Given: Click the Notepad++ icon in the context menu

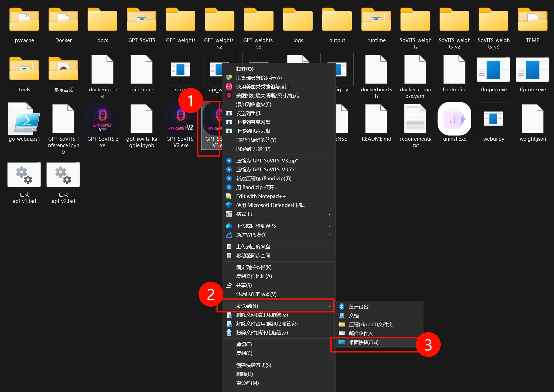Looking at the screenshot, I should [x=229, y=196].
